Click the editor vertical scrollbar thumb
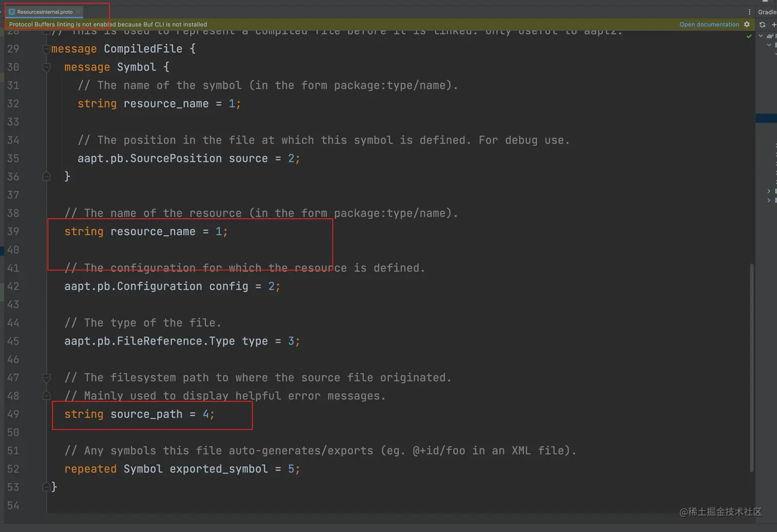 (752, 367)
